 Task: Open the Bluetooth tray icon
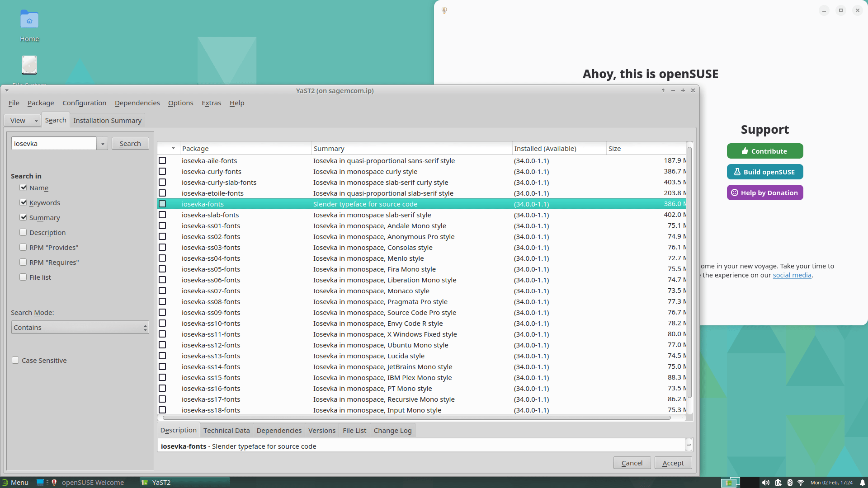(x=790, y=483)
